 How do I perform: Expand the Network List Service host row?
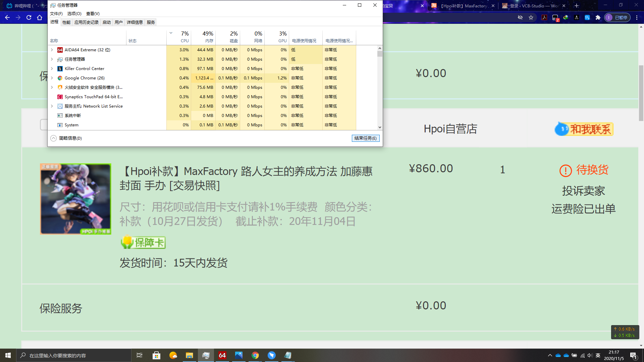[52, 106]
